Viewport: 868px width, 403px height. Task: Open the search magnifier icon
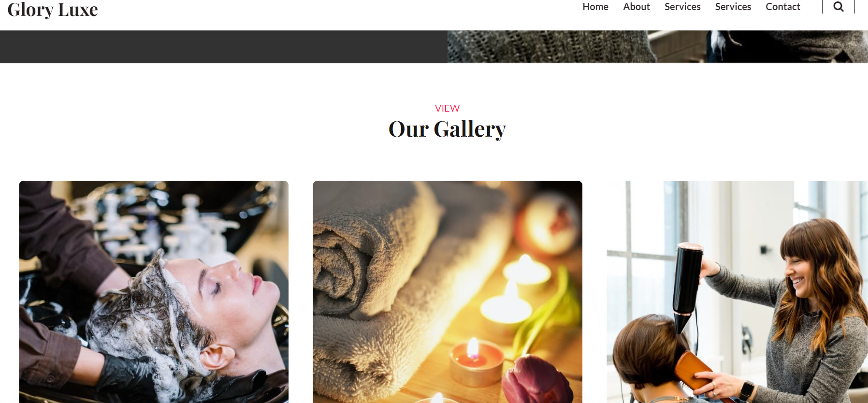coord(839,7)
